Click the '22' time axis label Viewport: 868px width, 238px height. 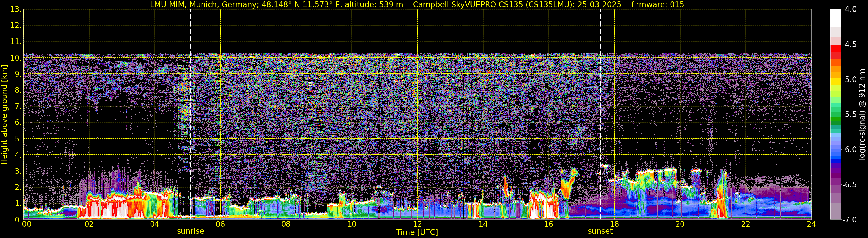[x=746, y=224]
